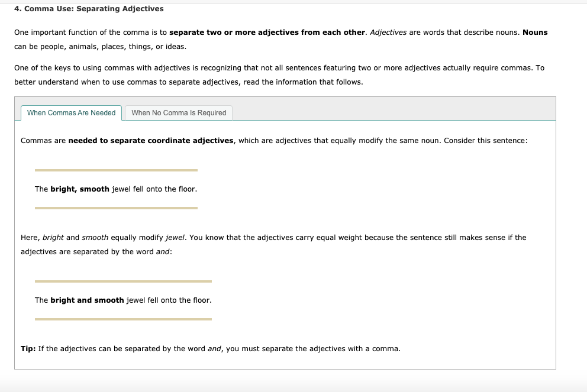Click the bold word Nouns
This screenshot has height=392, width=587.
pos(535,32)
